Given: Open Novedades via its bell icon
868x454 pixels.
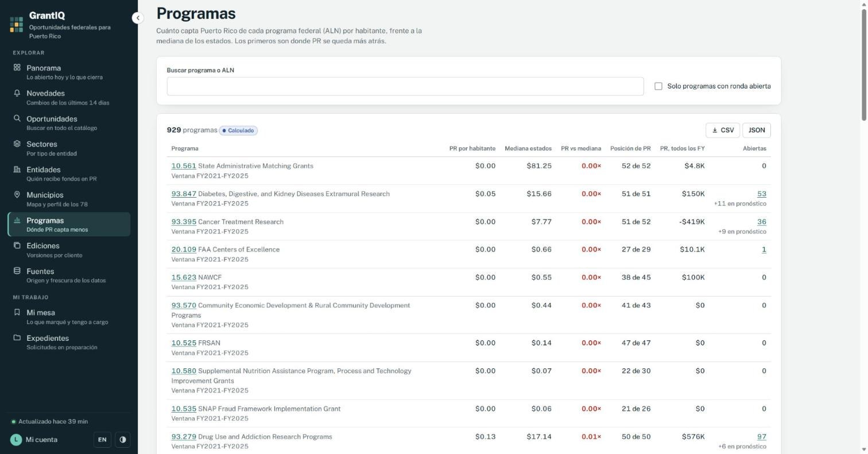Looking at the screenshot, I should (x=17, y=93).
